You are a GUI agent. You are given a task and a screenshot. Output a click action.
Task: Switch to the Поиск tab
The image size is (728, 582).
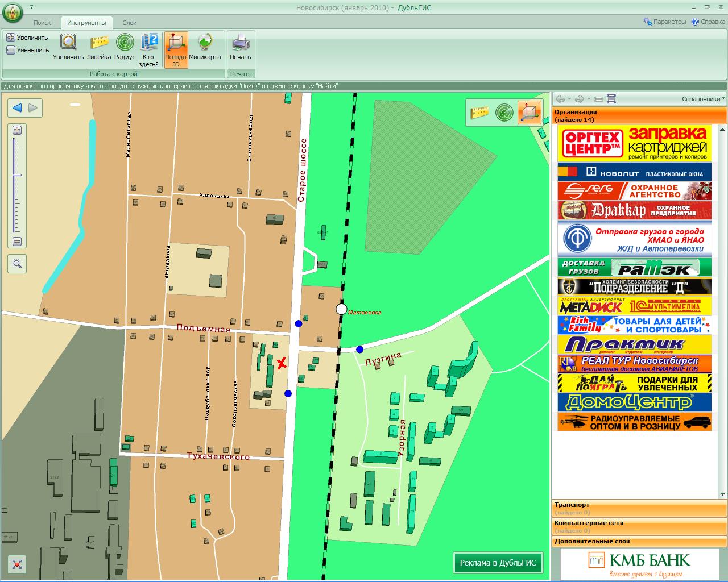(x=42, y=23)
